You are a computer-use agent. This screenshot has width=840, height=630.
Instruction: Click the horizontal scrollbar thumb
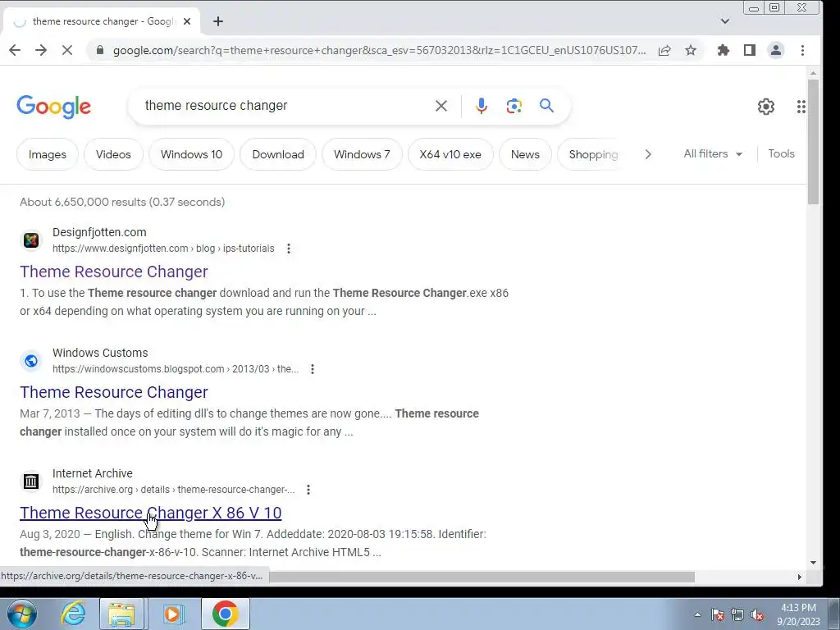(482, 577)
